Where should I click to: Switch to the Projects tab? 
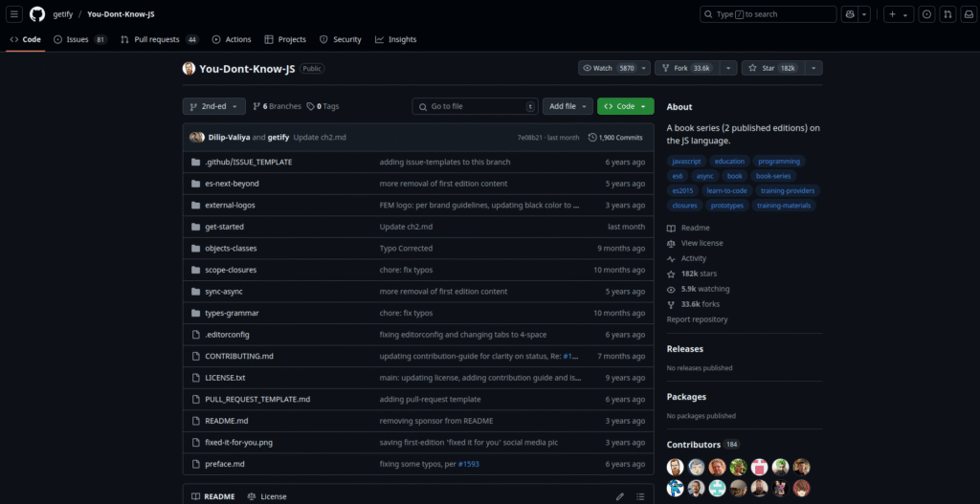point(285,39)
